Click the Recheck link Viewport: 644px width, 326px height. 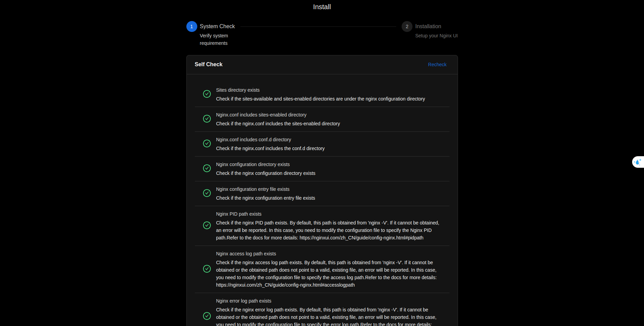(x=437, y=65)
